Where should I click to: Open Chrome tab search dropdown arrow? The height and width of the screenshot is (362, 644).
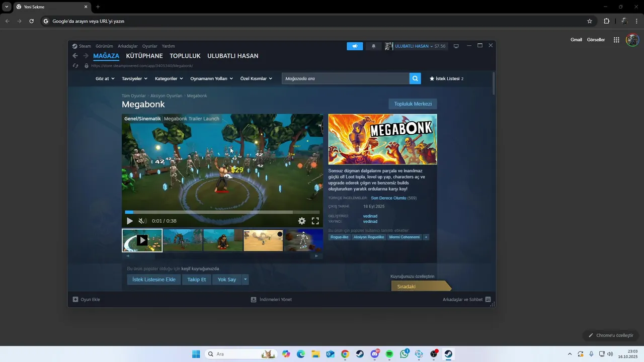[7, 7]
